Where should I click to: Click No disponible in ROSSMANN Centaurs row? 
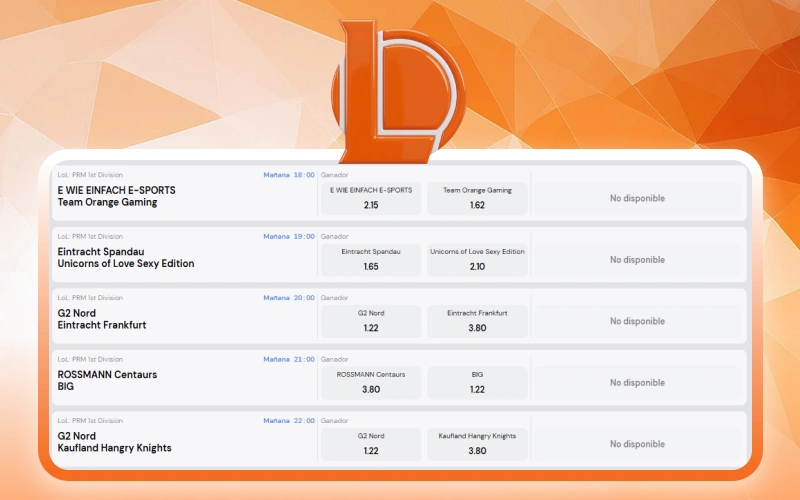tap(637, 383)
